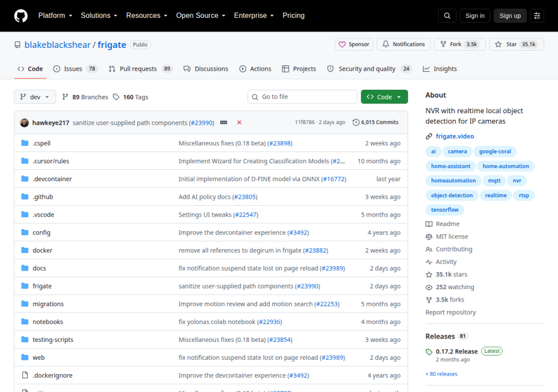Click the repository icon before blakeblackshear
The height and width of the screenshot is (392, 558).
pyautogui.click(x=17, y=45)
